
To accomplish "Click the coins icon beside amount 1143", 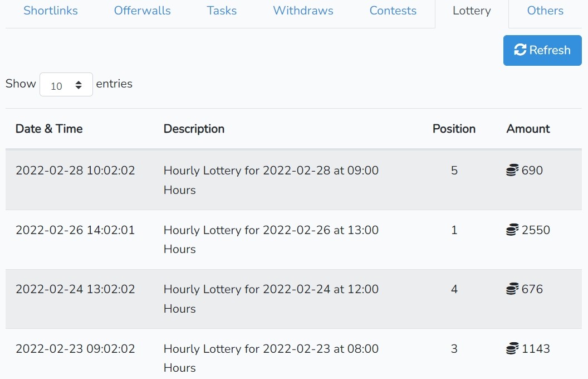I will point(512,348).
